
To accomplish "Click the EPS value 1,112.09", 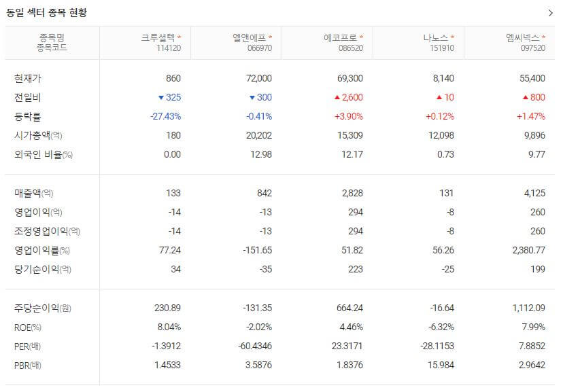I will click(x=529, y=308).
